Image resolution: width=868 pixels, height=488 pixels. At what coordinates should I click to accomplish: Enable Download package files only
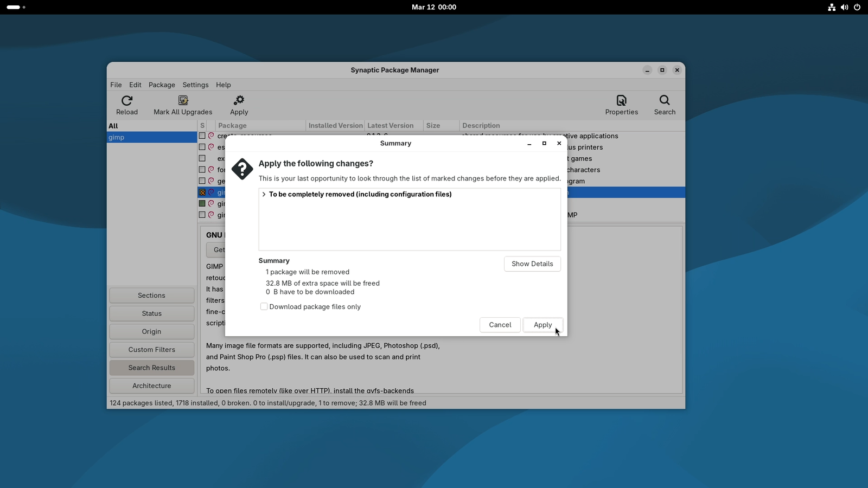(264, 306)
